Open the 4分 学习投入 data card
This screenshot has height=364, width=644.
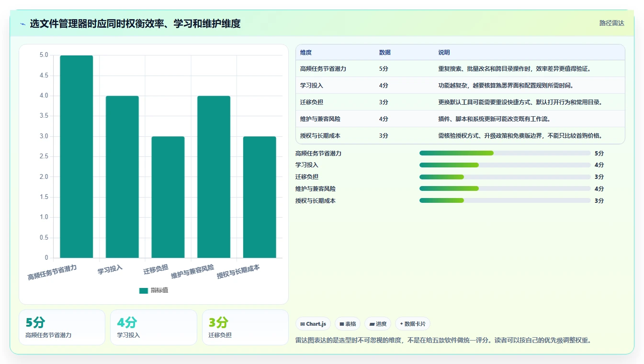click(x=154, y=328)
